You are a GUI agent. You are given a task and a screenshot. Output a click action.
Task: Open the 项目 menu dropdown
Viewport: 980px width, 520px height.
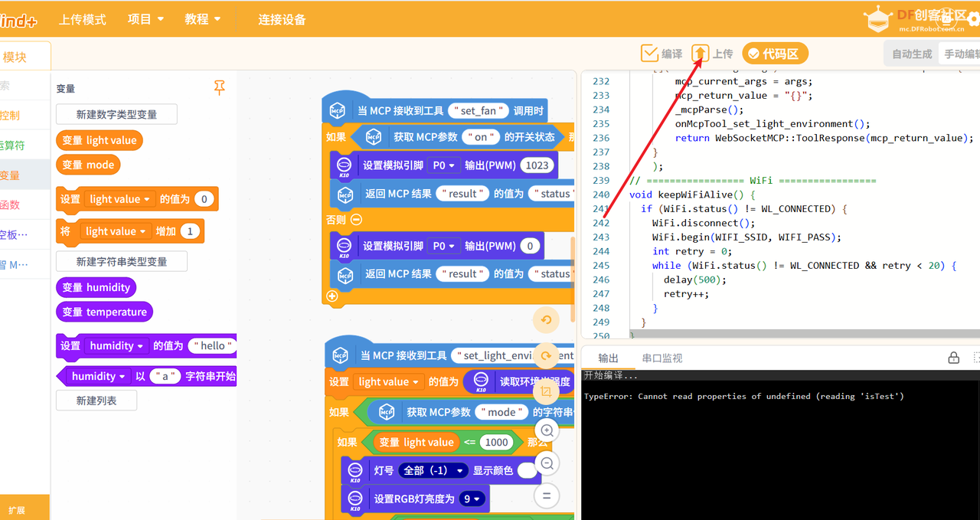145,19
